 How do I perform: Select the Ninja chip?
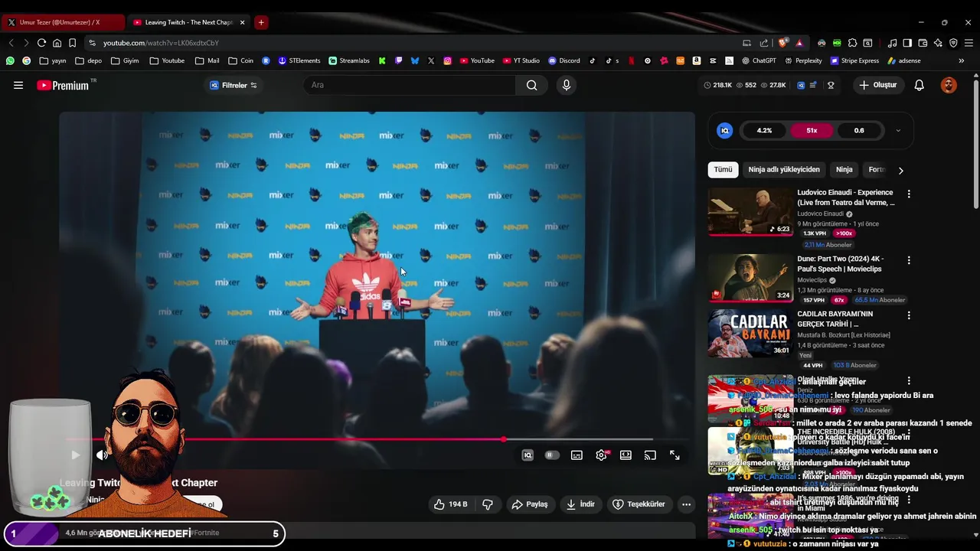pyautogui.click(x=844, y=170)
